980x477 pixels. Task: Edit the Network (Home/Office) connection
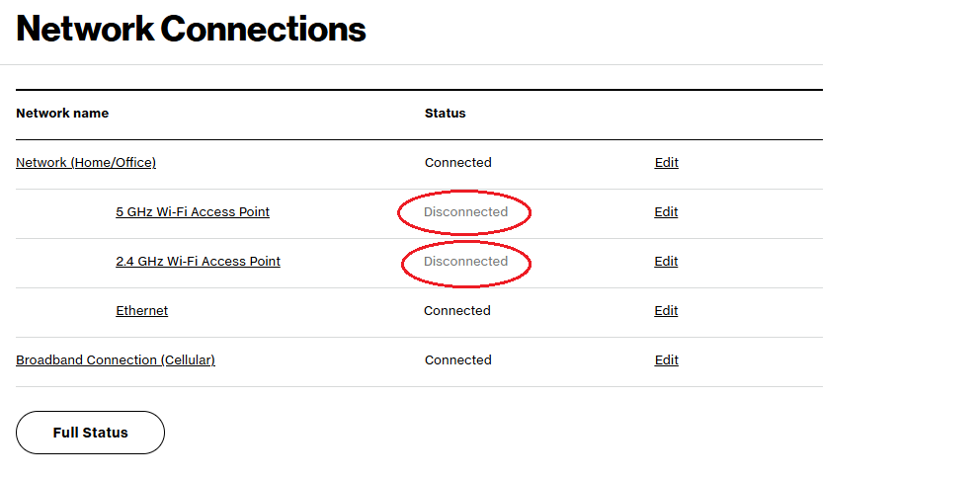667,163
